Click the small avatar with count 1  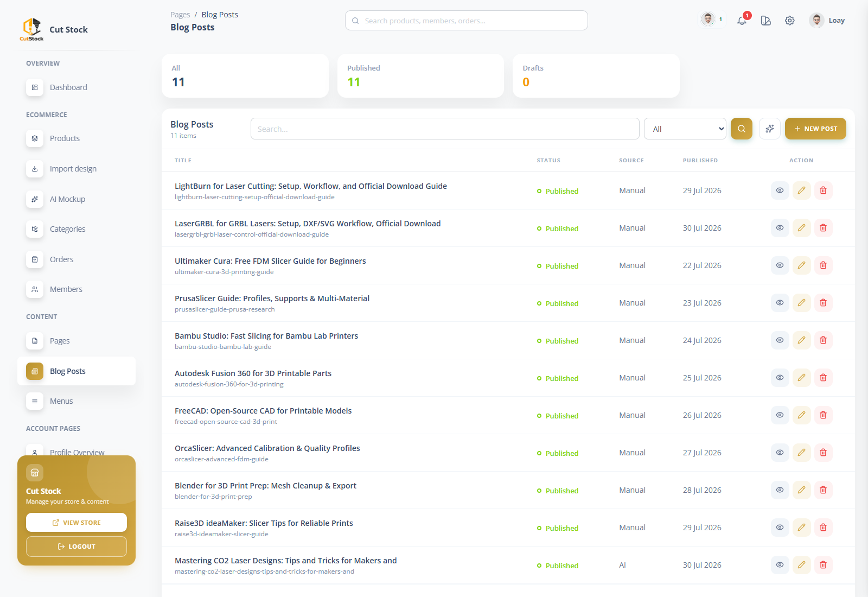tap(712, 20)
